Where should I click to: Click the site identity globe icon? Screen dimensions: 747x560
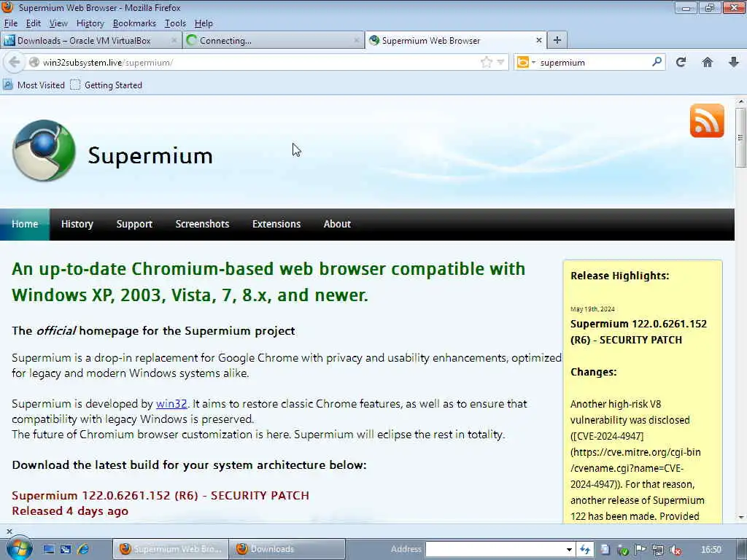pos(34,63)
